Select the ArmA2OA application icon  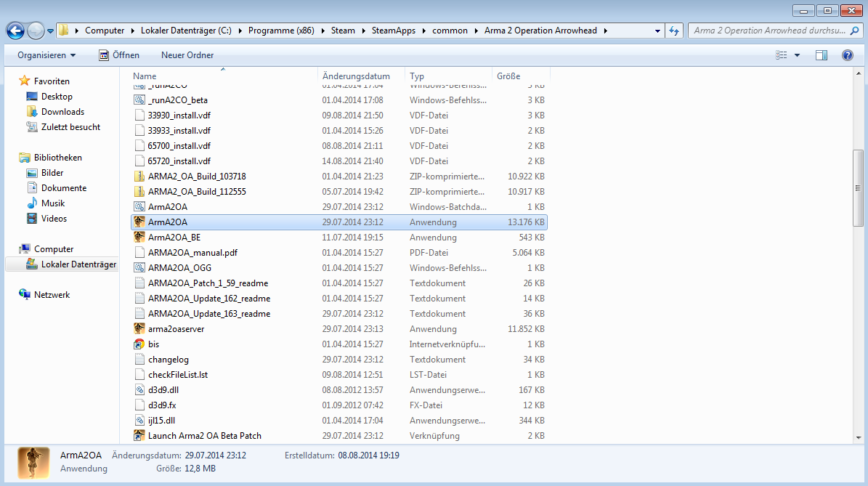click(x=139, y=222)
